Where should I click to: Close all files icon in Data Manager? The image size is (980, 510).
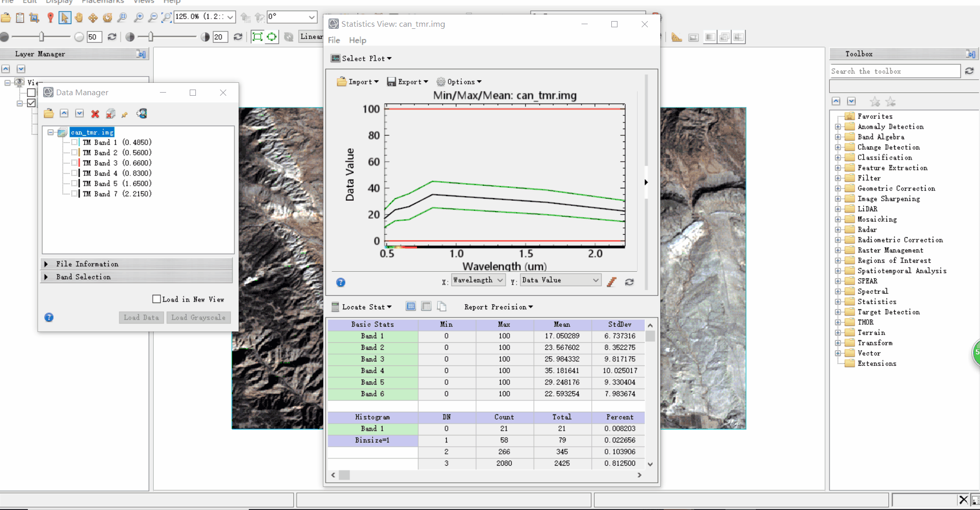coord(111,114)
